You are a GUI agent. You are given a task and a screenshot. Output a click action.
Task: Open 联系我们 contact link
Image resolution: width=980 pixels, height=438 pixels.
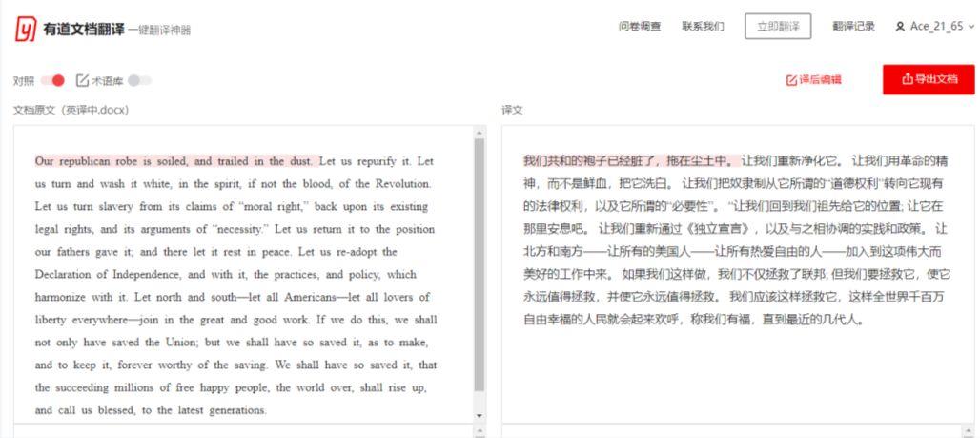point(704,27)
